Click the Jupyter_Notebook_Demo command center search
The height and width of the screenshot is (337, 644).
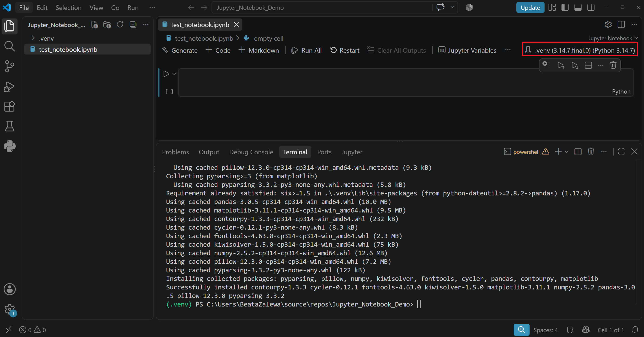(x=322, y=7)
